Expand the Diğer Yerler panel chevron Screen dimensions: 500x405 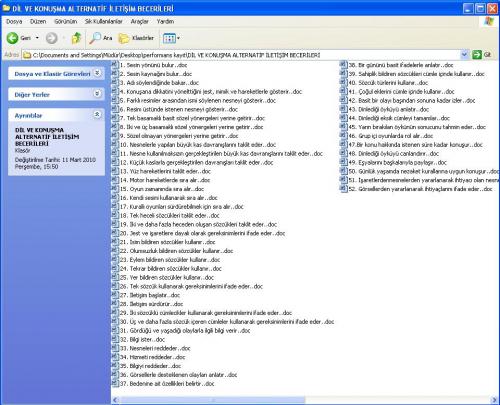(97, 94)
